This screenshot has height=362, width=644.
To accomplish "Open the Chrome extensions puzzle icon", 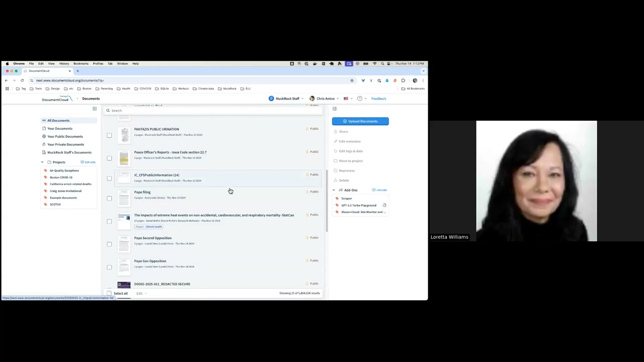I will pos(403,80).
